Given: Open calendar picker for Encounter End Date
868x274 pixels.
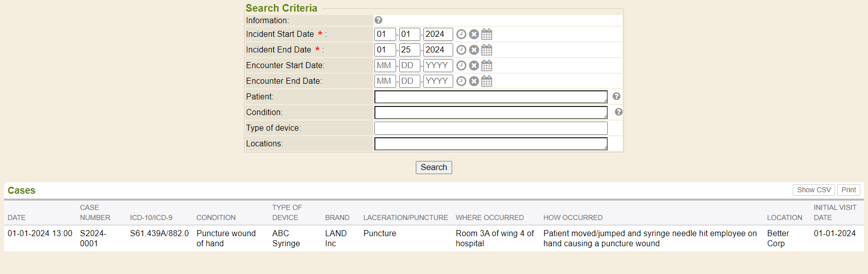Looking at the screenshot, I should 487,81.
